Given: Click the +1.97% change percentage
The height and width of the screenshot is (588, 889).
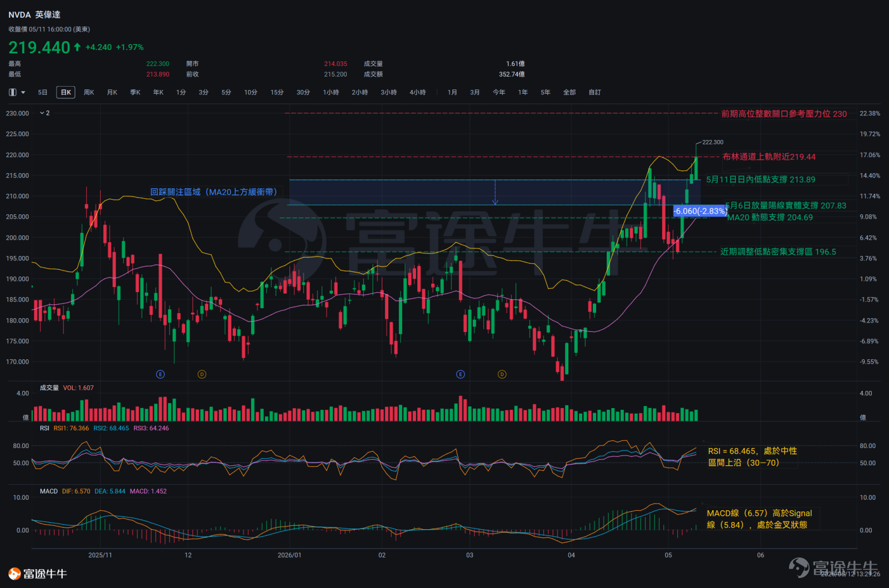Looking at the screenshot, I should tap(129, 47).
